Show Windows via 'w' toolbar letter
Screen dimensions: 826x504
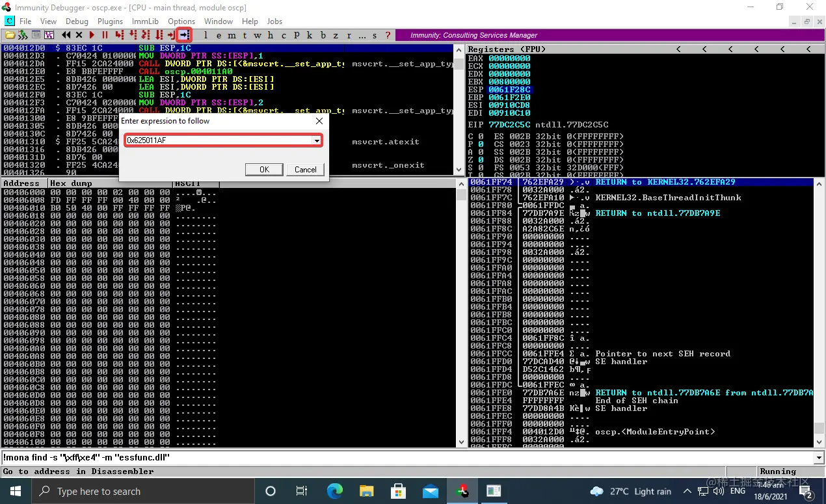click(258, 35)
